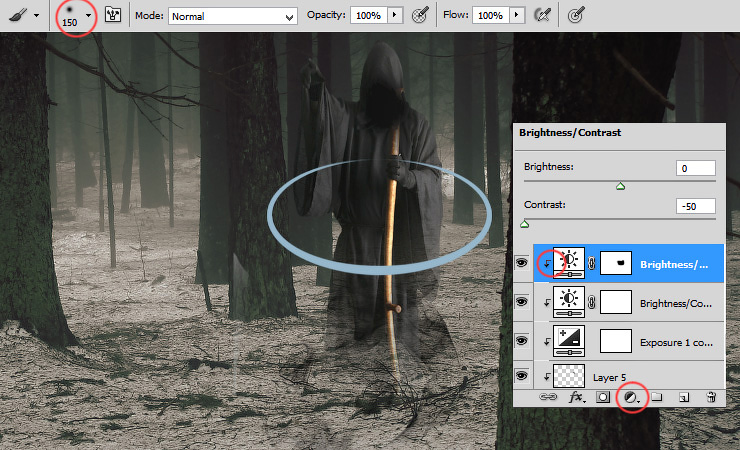Screen dimensions: 740x450
Task: Open the blending Mode dropdown set to Normal
Action: pos(233,17)
